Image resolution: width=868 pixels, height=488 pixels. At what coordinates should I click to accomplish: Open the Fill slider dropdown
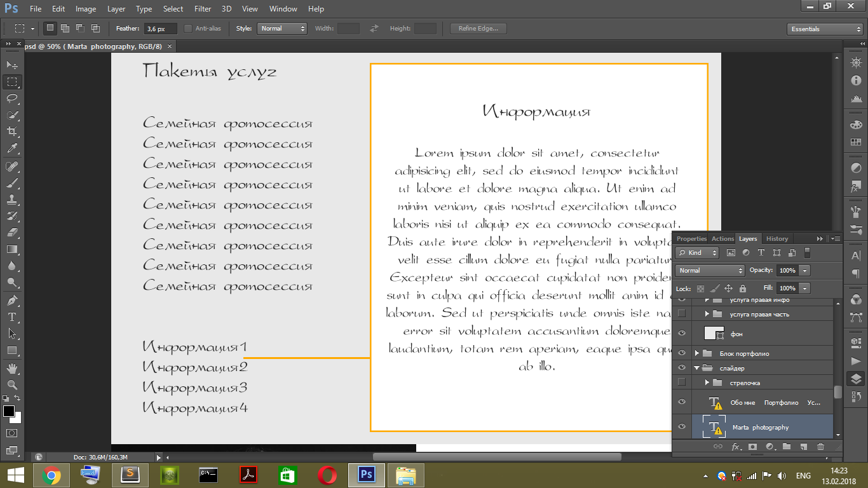coord(806,288)
